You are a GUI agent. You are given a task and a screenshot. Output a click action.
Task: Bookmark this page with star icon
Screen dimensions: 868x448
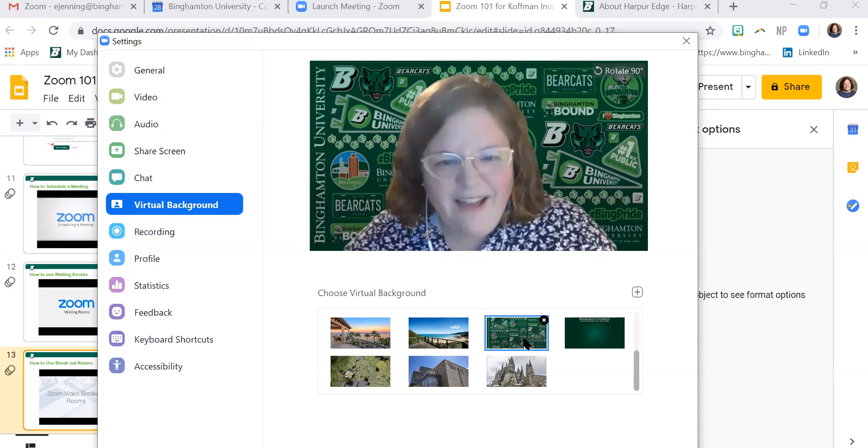(x=710, y=31)
